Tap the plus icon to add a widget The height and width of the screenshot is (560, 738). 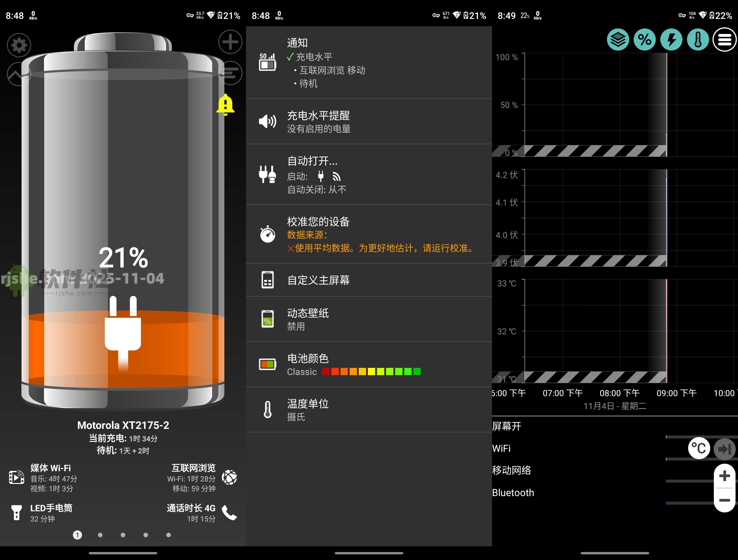[230, 42]
